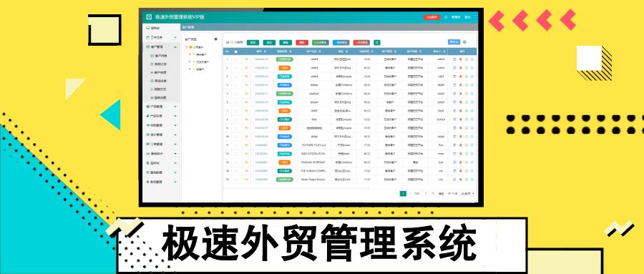Click the yellow folder icon of tree root node
This screenshot has width=644, height=274.
(190, 47)
